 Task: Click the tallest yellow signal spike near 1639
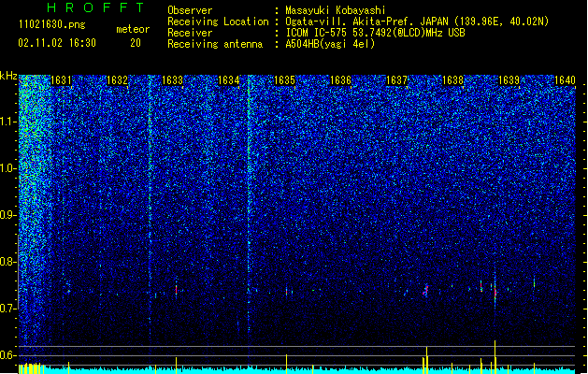(x=495, y=357)
